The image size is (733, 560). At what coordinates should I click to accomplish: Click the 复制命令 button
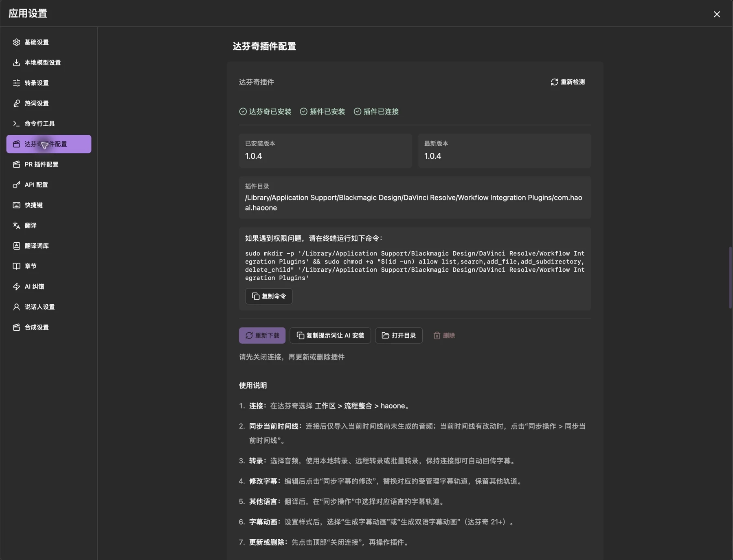tap(269, 296)
